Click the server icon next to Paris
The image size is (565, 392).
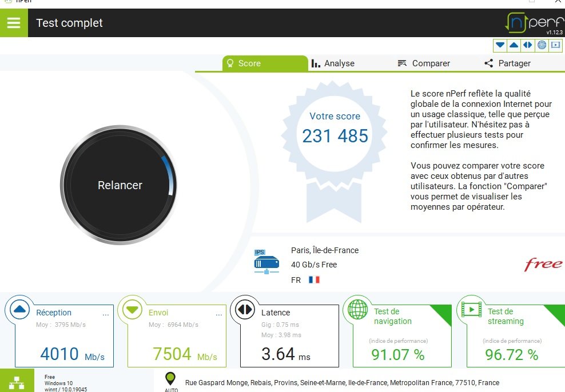266,262
